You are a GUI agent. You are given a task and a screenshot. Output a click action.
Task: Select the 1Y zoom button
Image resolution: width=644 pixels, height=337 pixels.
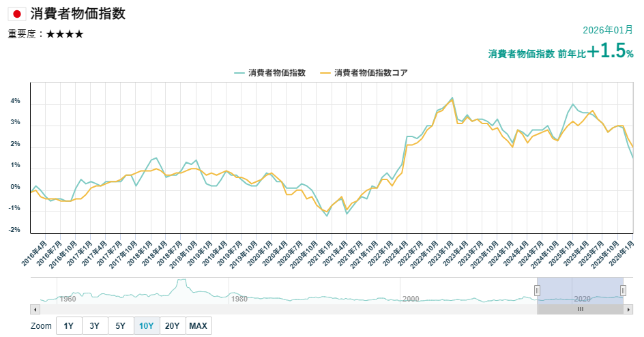69,326
